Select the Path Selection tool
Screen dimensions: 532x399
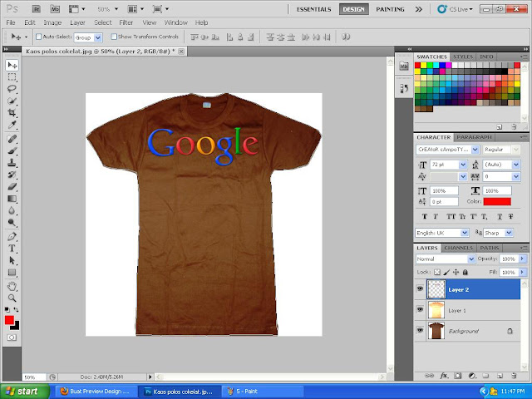12,260
